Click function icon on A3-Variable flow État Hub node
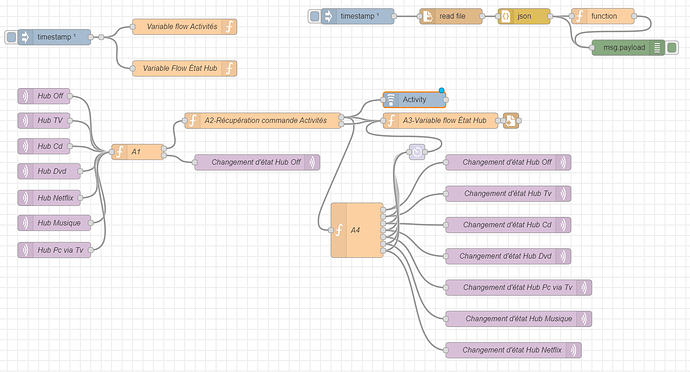Viewport: 690px width, 372px height. click(x=391, y=121)
